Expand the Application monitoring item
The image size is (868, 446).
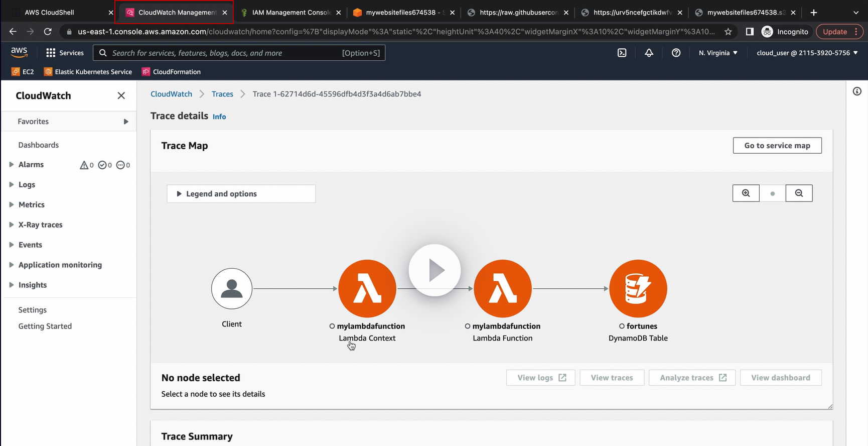(11, 265)
